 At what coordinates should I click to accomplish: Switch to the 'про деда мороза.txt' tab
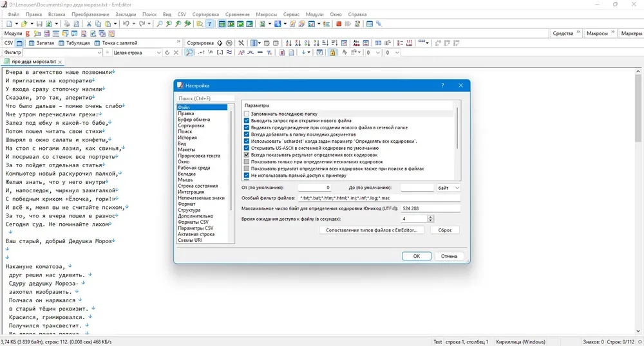click(x=33, y=62)
